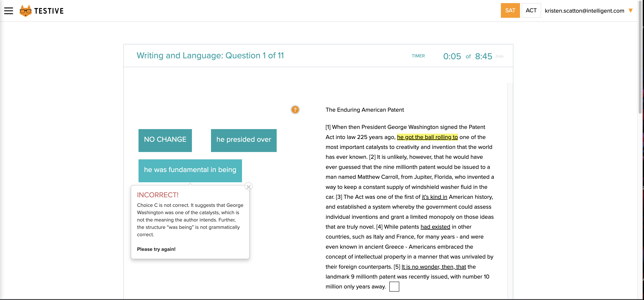Click underlined 'It is no wonder, then, that'

click(x=434, y=267)
